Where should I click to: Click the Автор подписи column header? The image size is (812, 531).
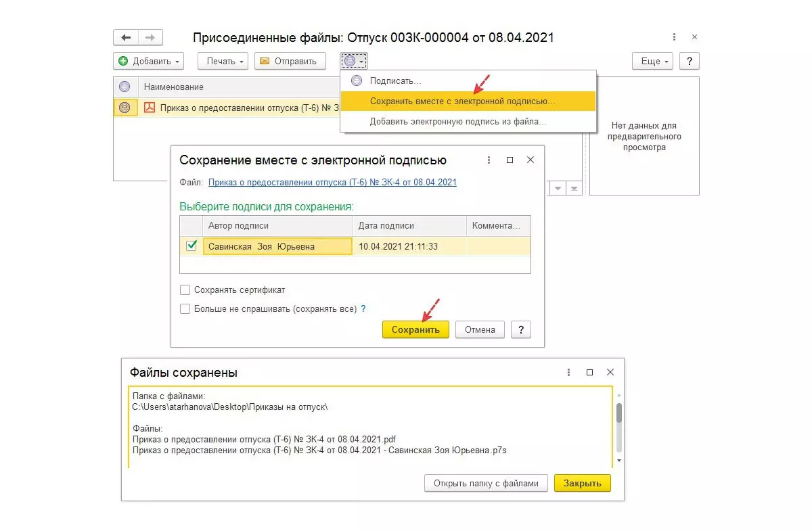[277, 226]
